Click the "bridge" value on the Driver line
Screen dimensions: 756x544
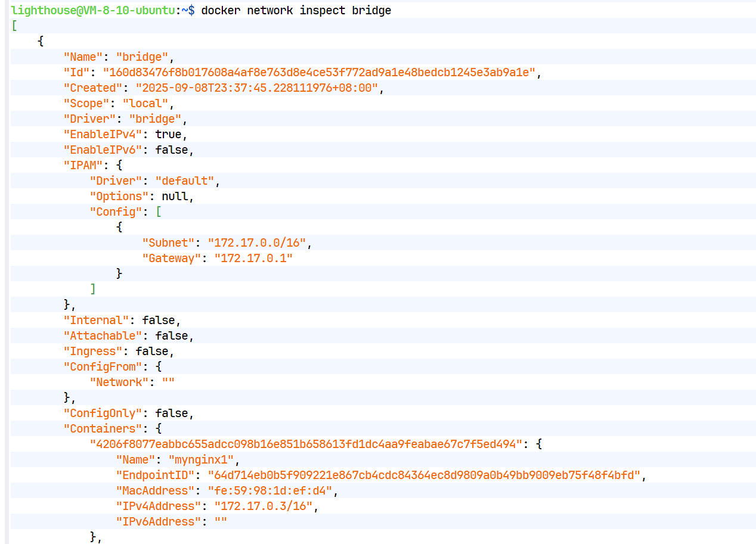pos(155,119)
